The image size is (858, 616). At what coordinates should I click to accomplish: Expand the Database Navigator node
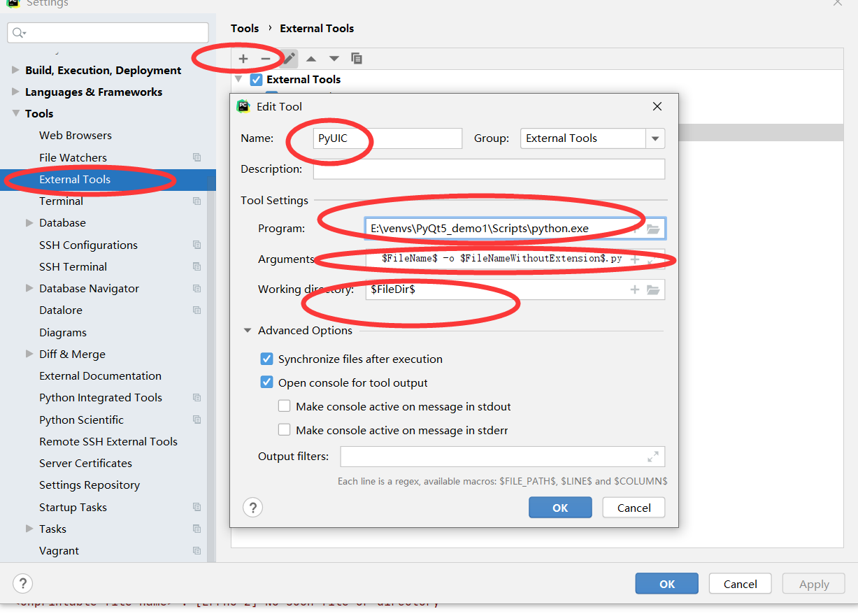click(29, 289)
